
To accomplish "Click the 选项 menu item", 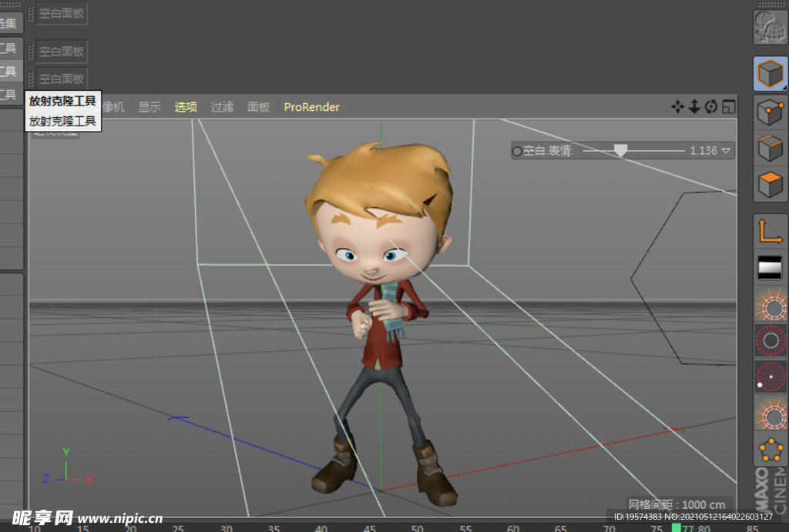I will [186, 107].
